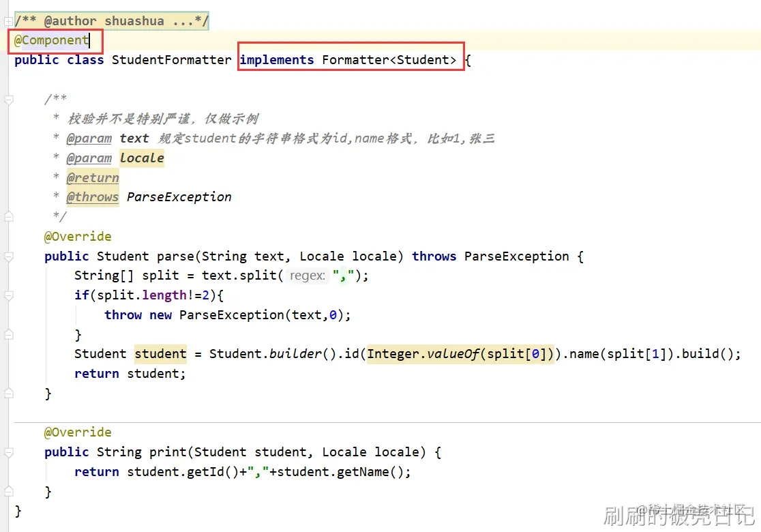
Task: Expand the folded @author comment block
Action: [x=8, y=21]
